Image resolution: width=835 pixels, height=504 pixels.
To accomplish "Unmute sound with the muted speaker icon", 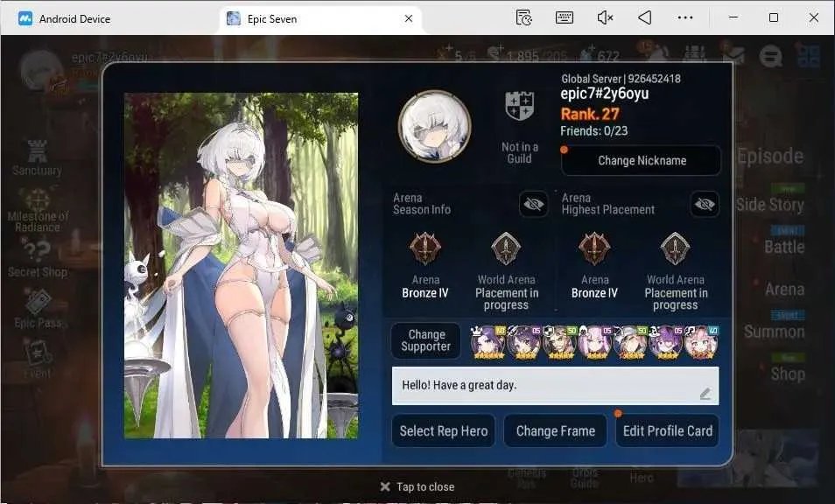I will tap(605, 17).
